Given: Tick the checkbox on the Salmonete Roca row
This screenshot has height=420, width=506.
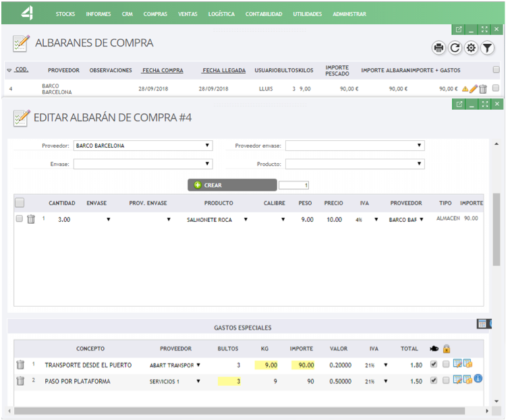Looking at the screenshot, I should (x=20, y=219).
